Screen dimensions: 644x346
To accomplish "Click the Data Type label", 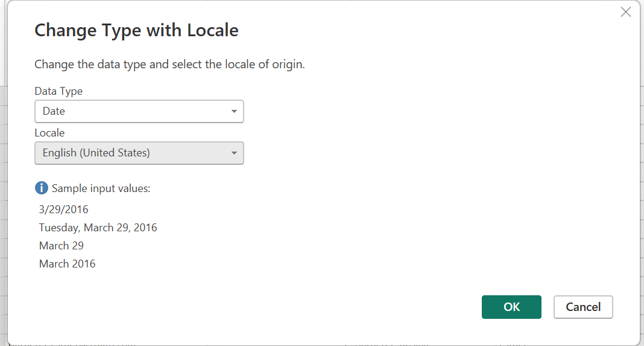I will (58, 91).
